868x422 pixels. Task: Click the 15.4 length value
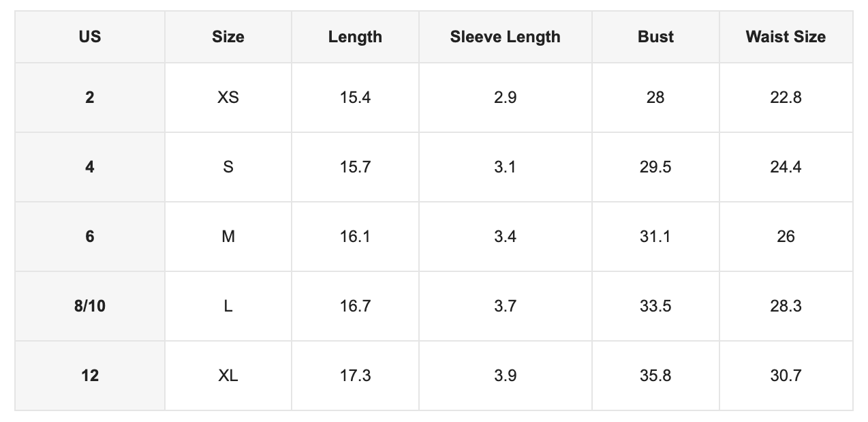pyautogui.click(x=355, y=97)
